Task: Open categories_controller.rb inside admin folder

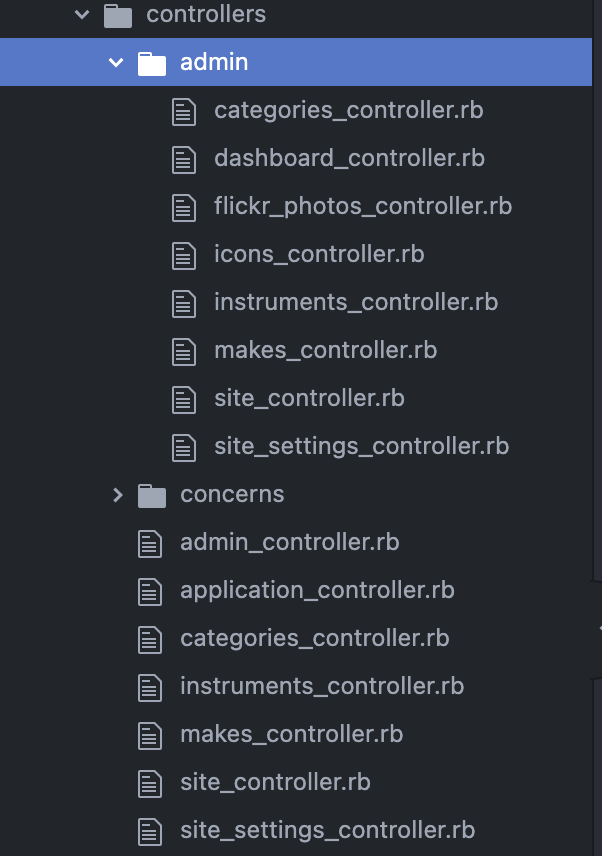Action: [349, 110]
